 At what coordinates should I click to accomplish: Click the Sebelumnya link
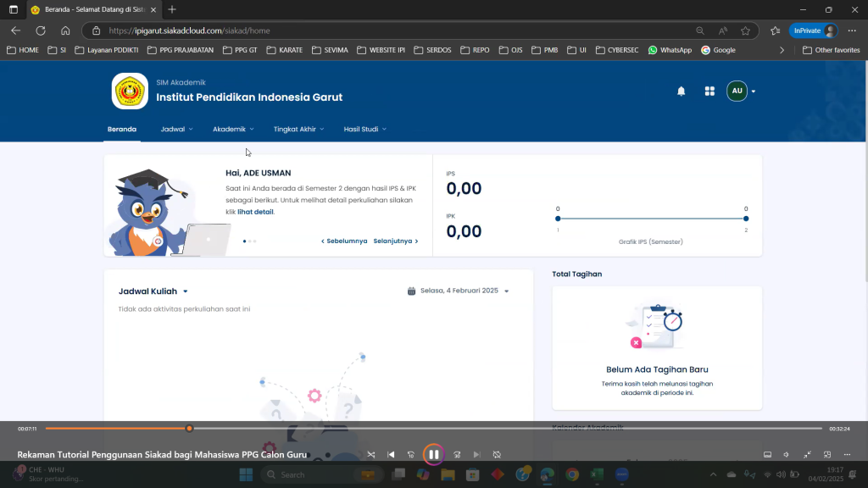point(344,241)
